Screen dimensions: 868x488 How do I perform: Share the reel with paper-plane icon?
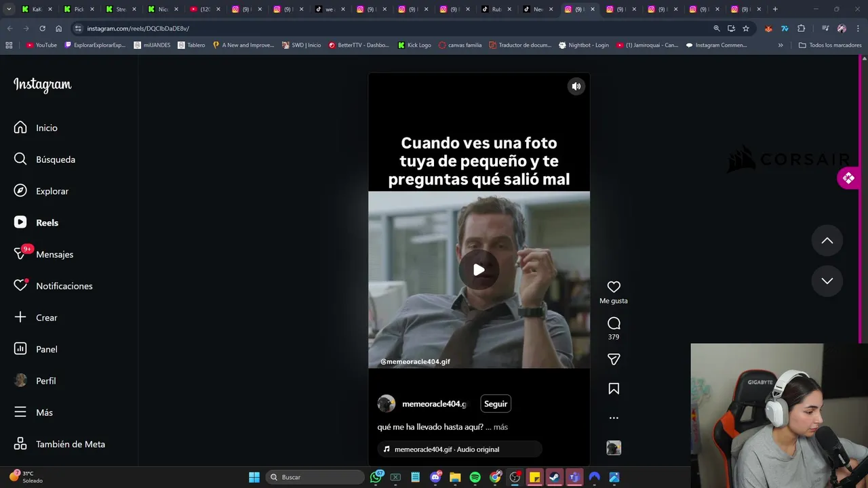click(x=614, y=359)
